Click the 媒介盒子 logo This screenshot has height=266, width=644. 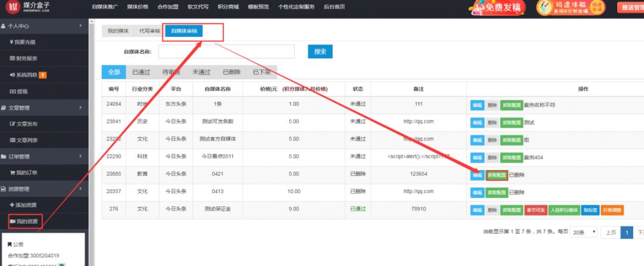pyautogui.click(x=28, y=7)
